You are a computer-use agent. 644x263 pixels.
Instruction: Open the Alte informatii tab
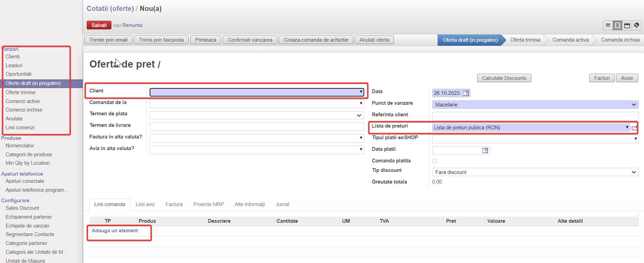249,204
